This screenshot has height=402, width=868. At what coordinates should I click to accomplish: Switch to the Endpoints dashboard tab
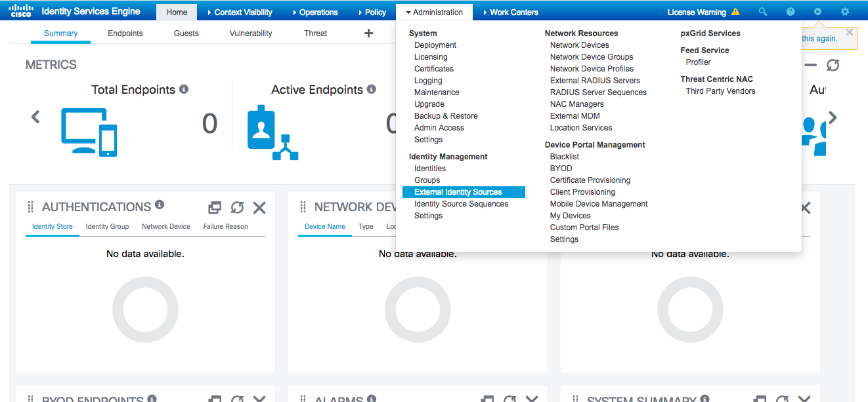[x=125, y=33]
